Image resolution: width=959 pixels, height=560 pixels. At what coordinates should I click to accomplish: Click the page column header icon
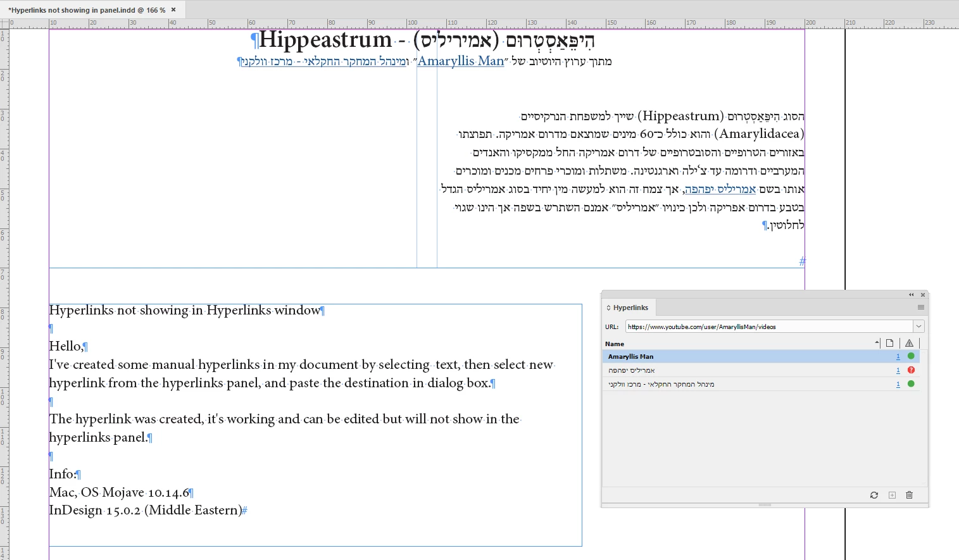(x=890, y=343)
